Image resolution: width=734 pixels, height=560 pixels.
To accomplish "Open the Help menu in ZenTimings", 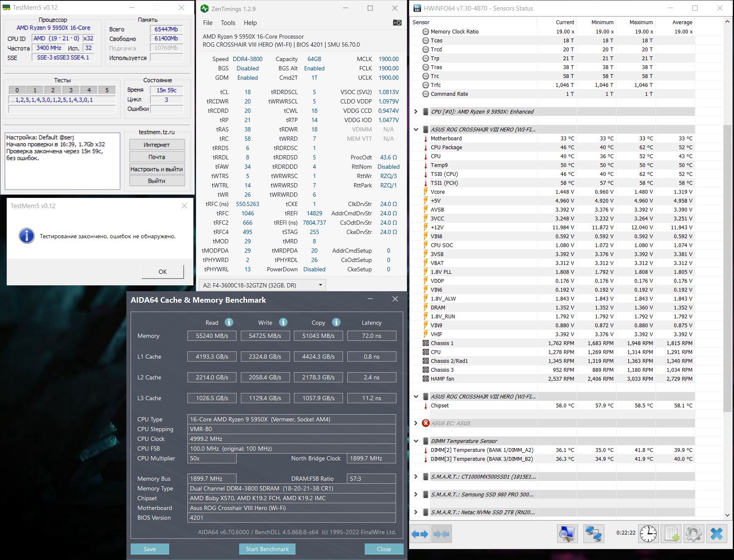I will click(x=250, y=23).
